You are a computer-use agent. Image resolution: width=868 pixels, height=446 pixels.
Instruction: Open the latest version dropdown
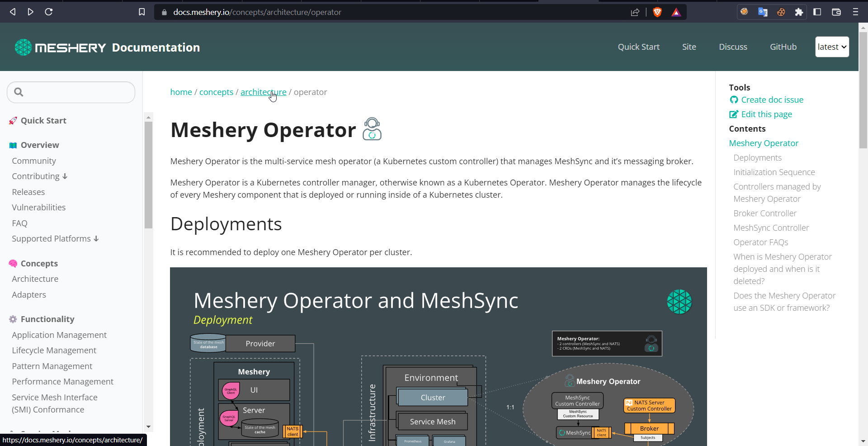tap(832, 47)
